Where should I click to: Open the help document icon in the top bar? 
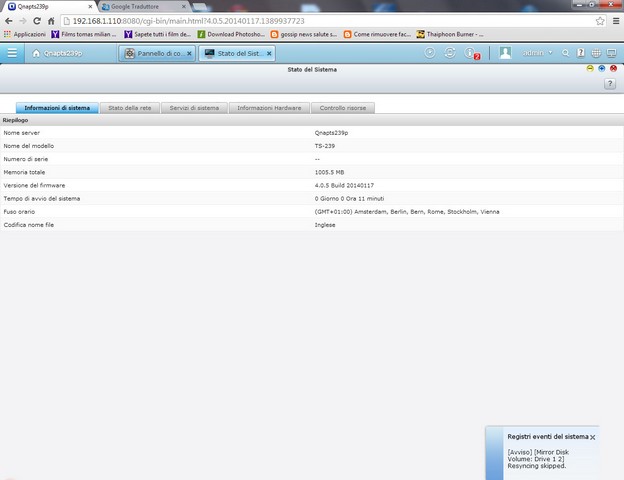click(x=581, y=53)
